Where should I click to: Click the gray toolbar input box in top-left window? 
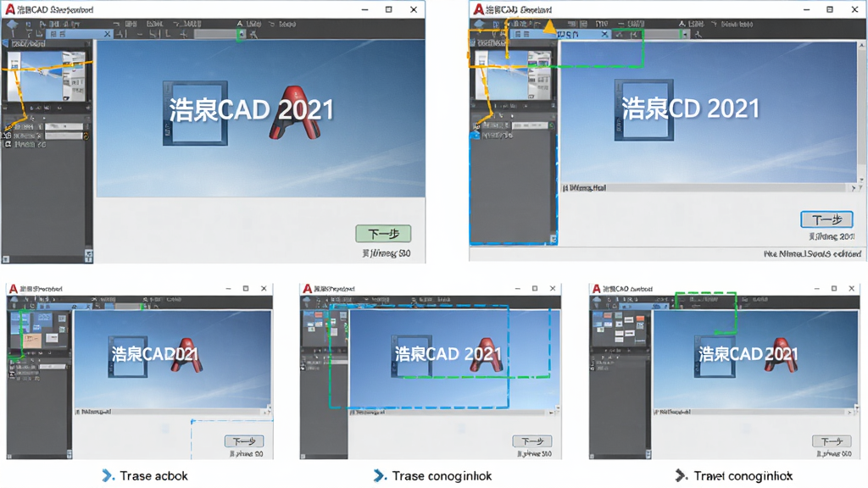(216, 34)
